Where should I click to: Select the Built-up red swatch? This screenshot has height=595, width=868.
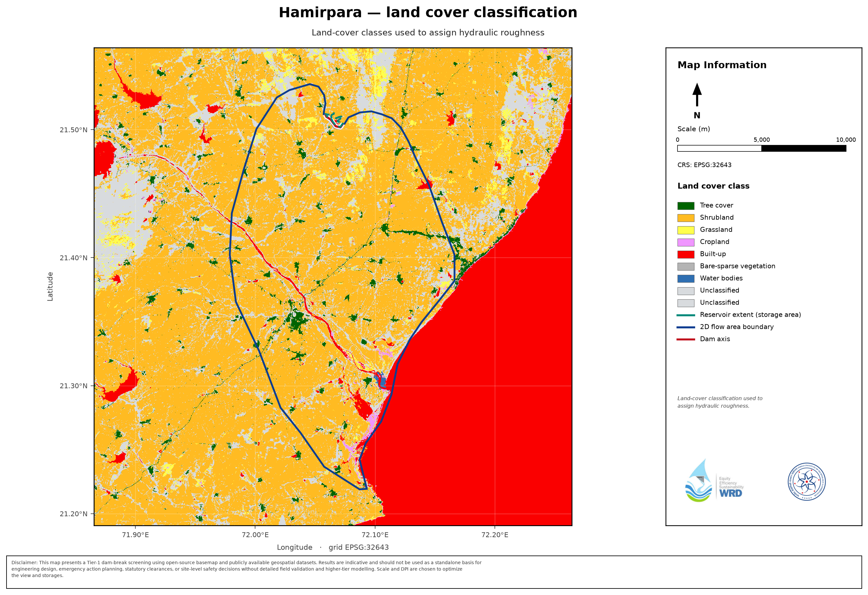tap(686, 255)
